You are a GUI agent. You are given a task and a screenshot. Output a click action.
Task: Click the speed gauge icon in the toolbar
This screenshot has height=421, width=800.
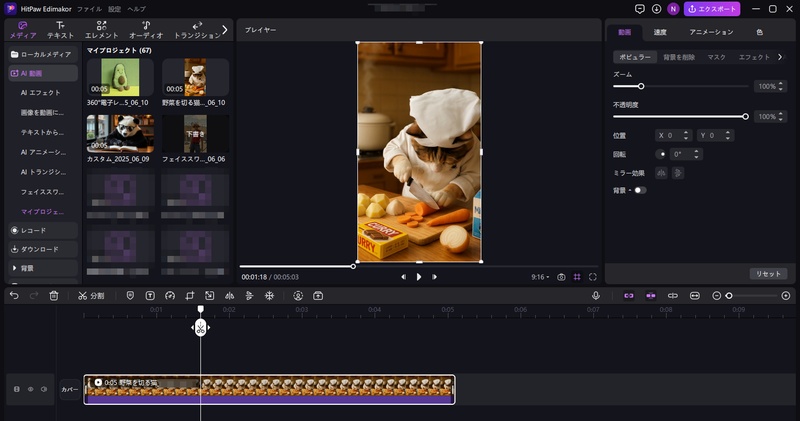click(x=170, y=296)
